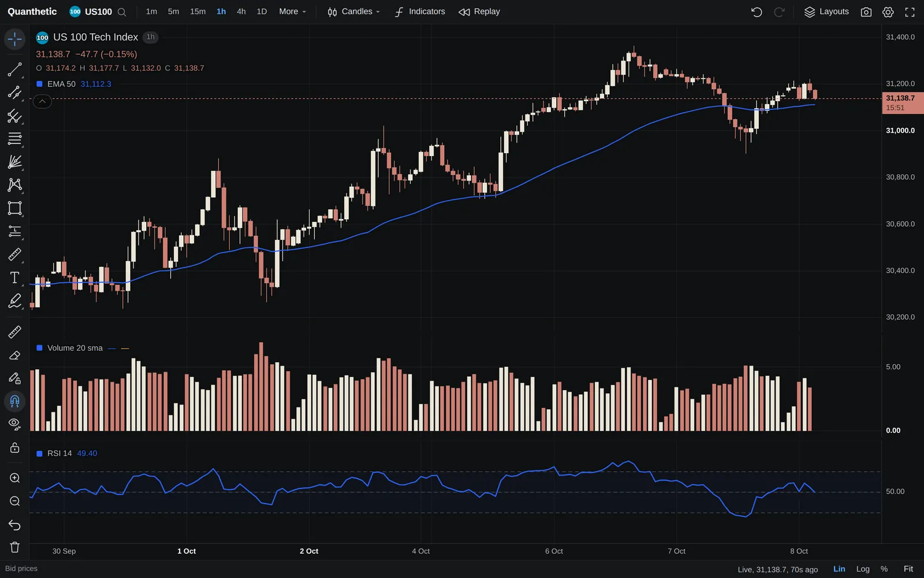Click the 2 Oct date label
This screenshot has width=924, height=578.
(x=309, y=551)
